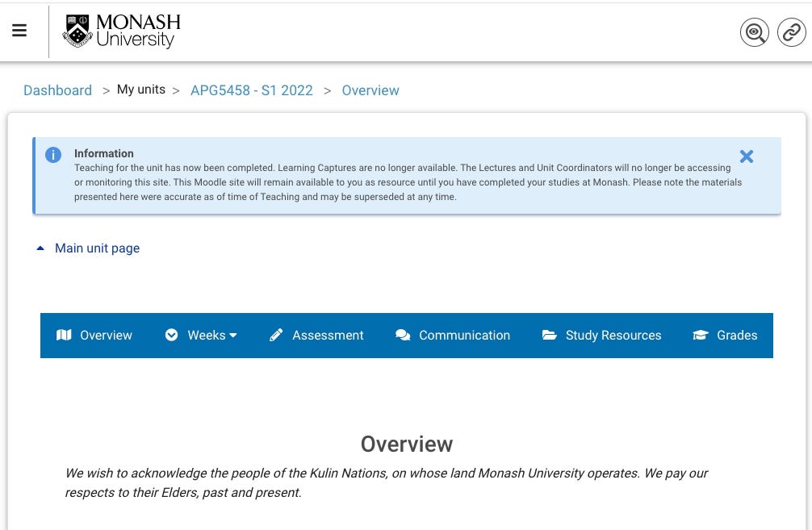Click the Monash University logo
The image size is (812, 530).
[x=121, y=31]
